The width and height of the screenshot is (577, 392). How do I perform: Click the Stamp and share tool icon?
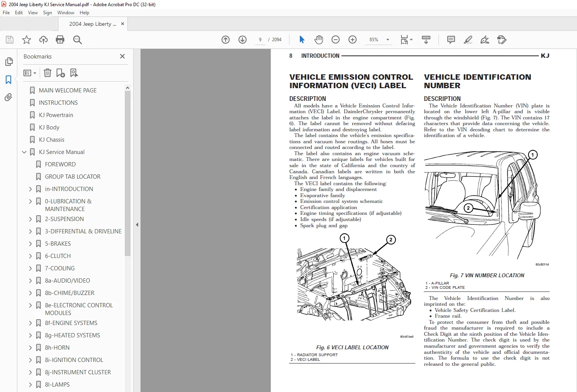coord(502,40)
